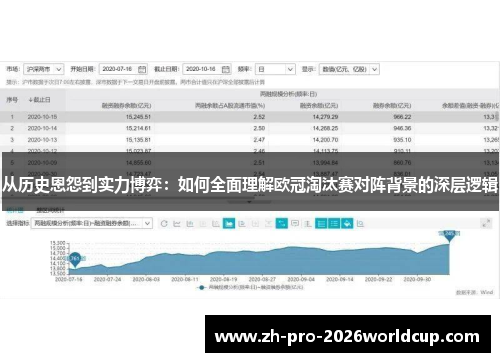Select the table row dated 2020-10-14
This screenshot has width=500, height=362.
click(249, 128)
